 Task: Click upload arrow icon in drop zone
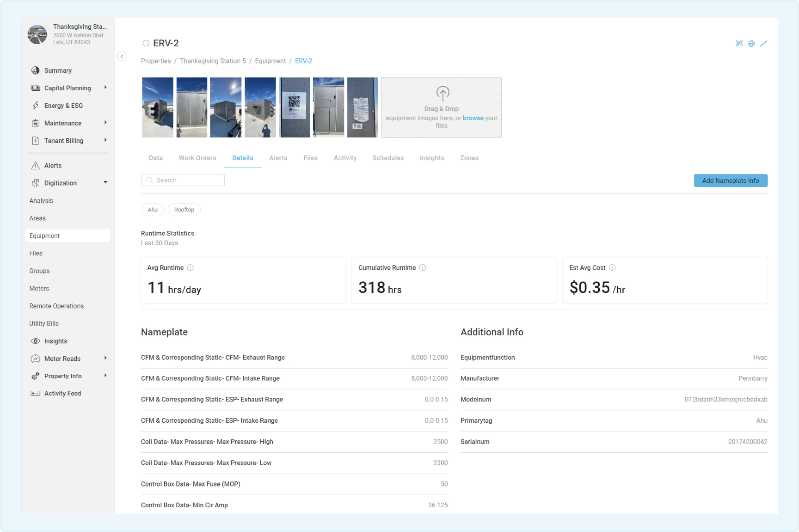click(x=443, y=93)
